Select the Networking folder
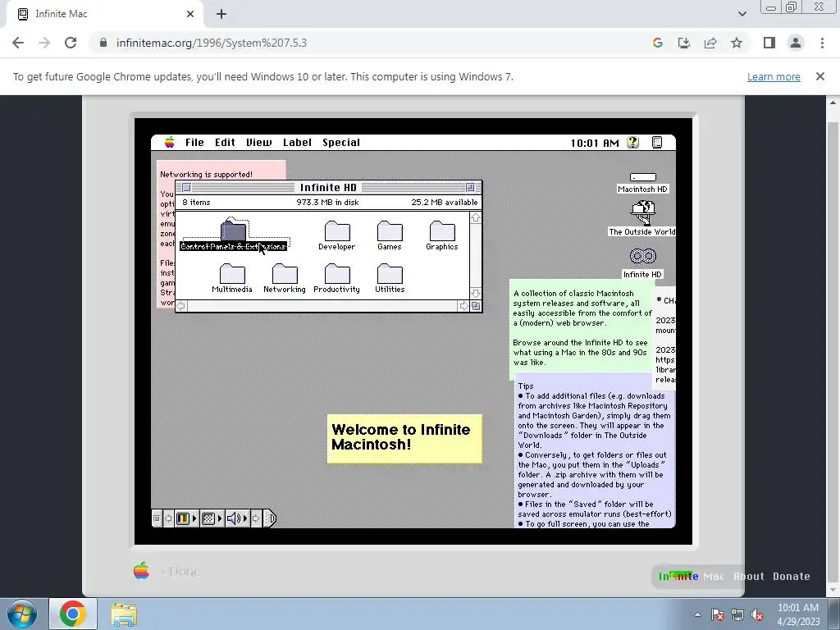This screenshot has height=630, width=840. click(285, 278)
